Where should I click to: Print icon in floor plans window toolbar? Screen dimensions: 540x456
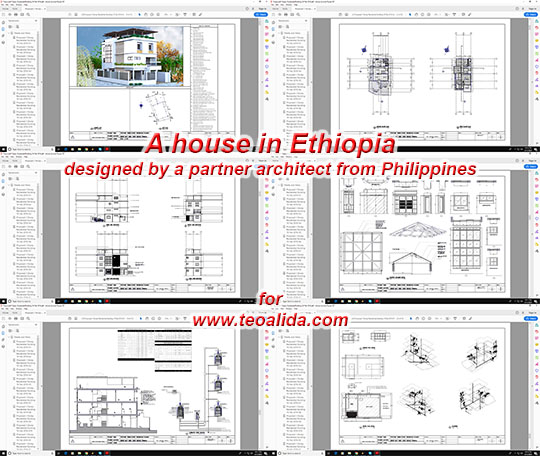click(x=286, y=14)
